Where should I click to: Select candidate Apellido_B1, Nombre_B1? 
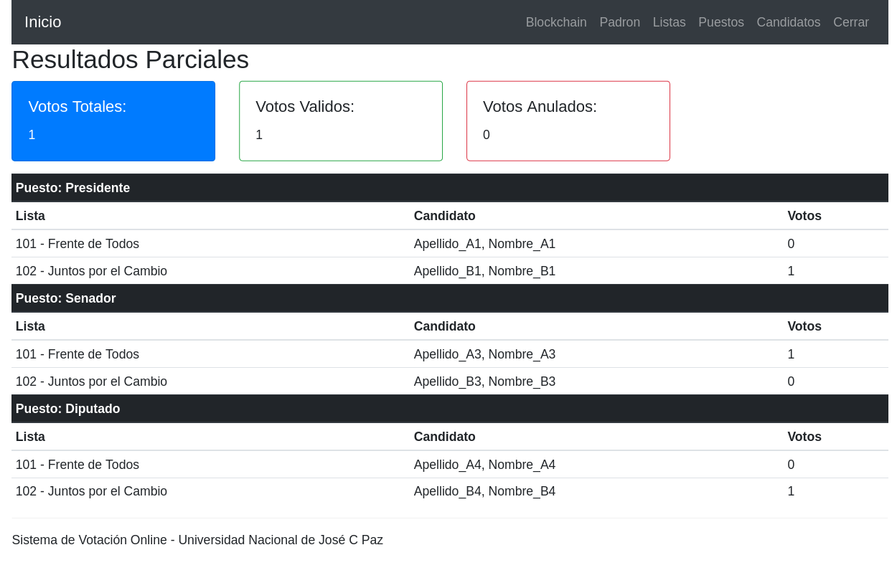point(484,271)
